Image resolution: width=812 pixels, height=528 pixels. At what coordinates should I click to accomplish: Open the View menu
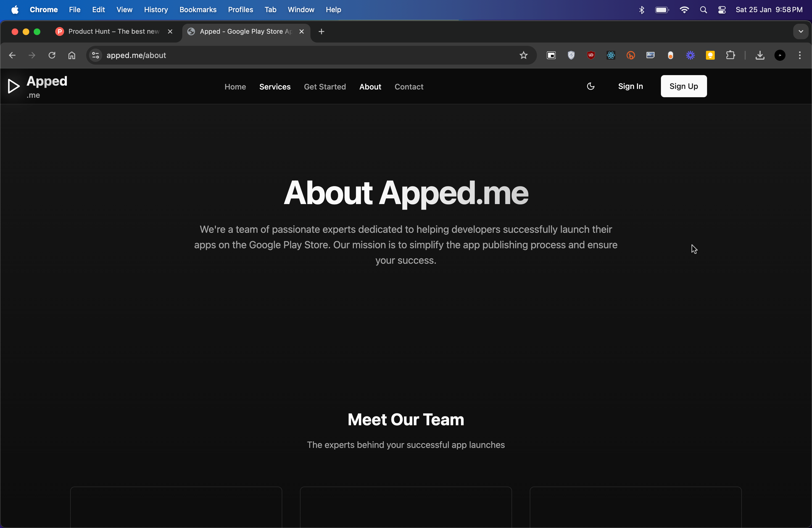pos(124,10)
